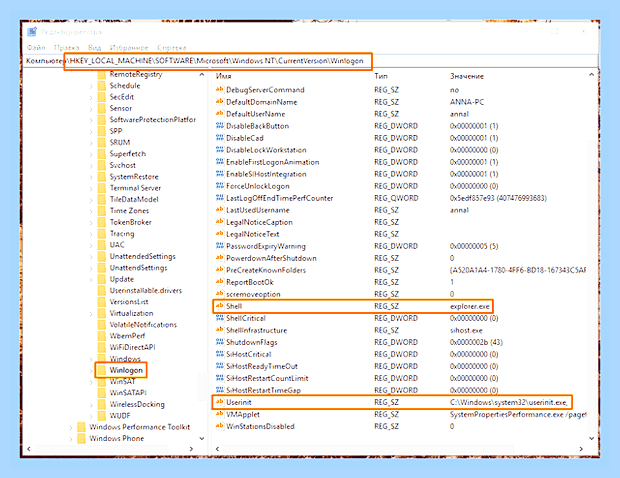The height and width of the screenshot is (478, 620).
Task: Click the ANNA-PC value data
Action: click(467, 102)
